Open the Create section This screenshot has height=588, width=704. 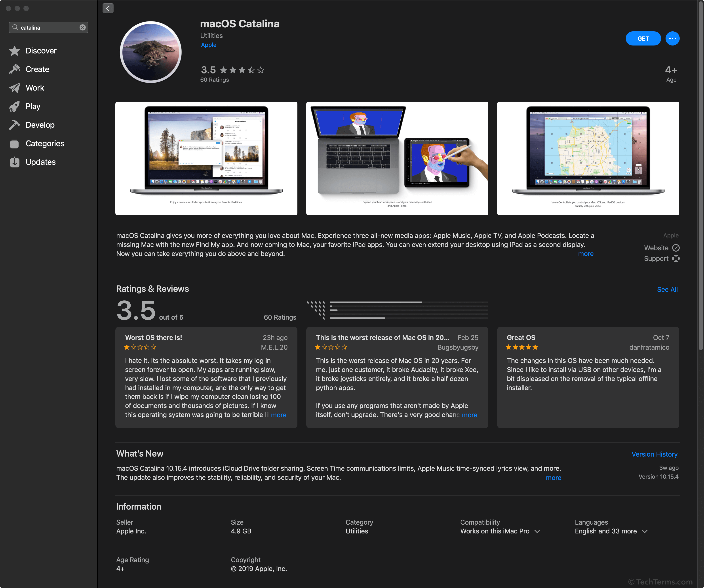click(38, 69)
